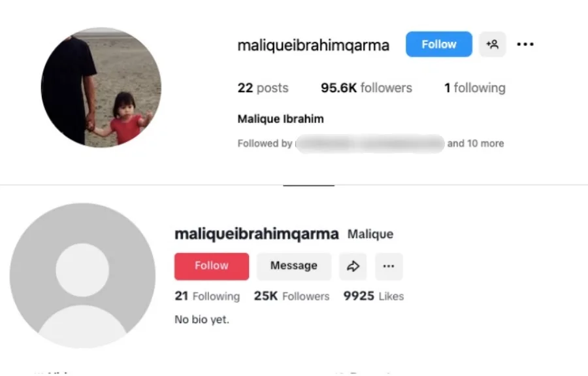Open Instagram profile three-dots options menu
Image resolution: width=588 pixels, height=376 pixels.
click(x=525, y=44)
